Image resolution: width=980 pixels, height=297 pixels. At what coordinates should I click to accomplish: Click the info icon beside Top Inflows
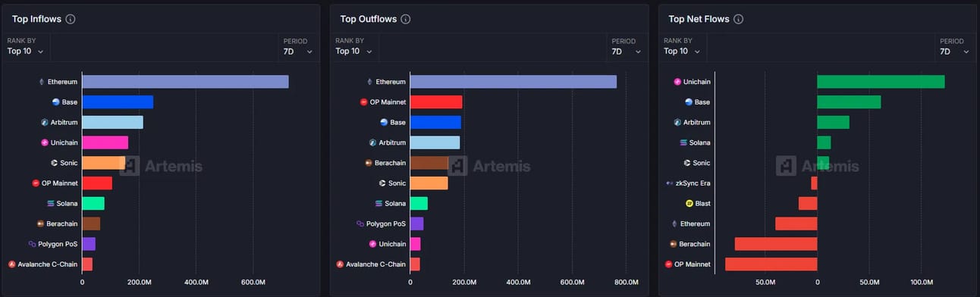tap(71, 19)
